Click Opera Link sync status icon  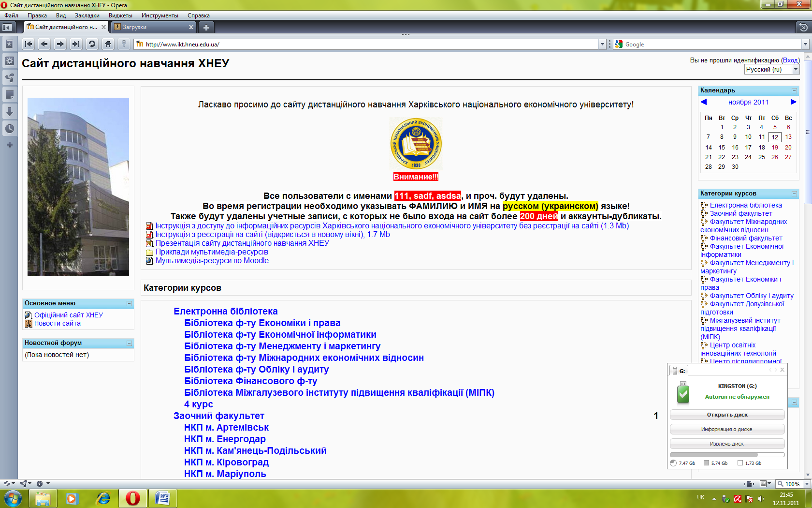(9, 483)
